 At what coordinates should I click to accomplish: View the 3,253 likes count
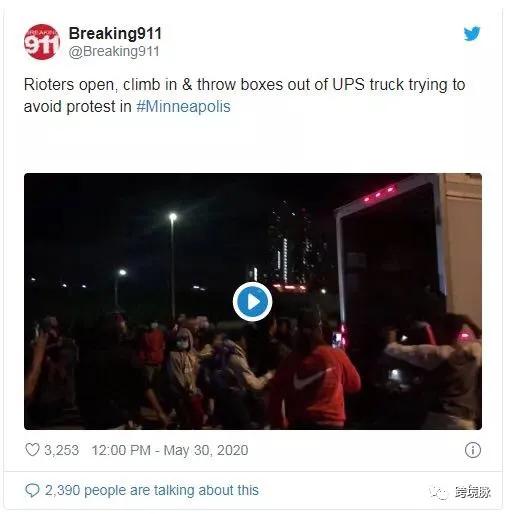coord(62,450)
